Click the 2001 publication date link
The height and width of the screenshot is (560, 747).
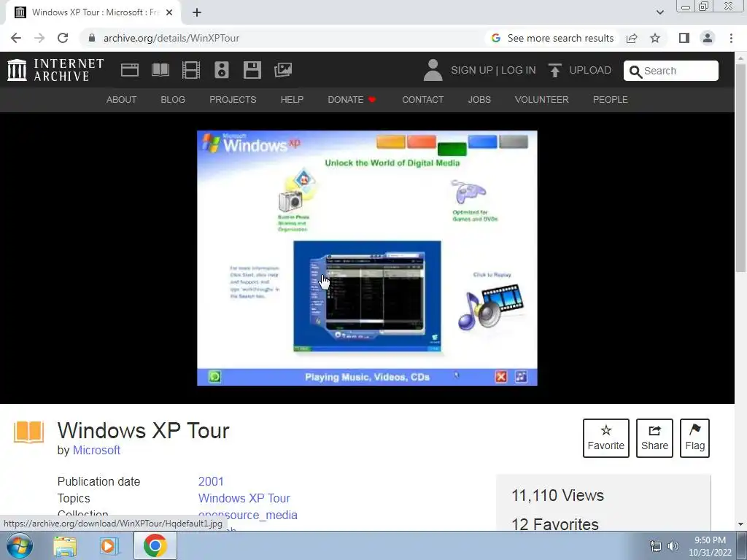pos(211,481)
